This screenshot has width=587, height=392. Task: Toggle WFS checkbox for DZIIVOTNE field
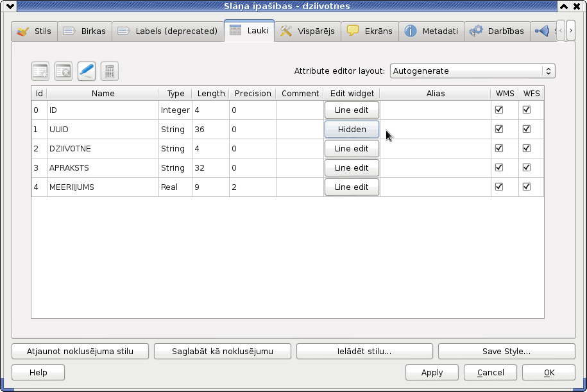(x=527, y=148)
